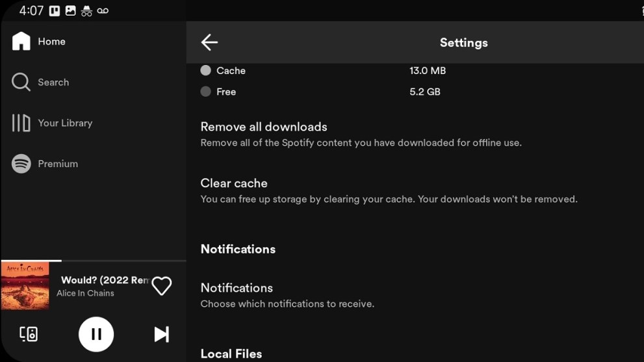This screenshot has width=644, height=362.
Task: Click the Remove all downloads description text
Action: point(361,143)
